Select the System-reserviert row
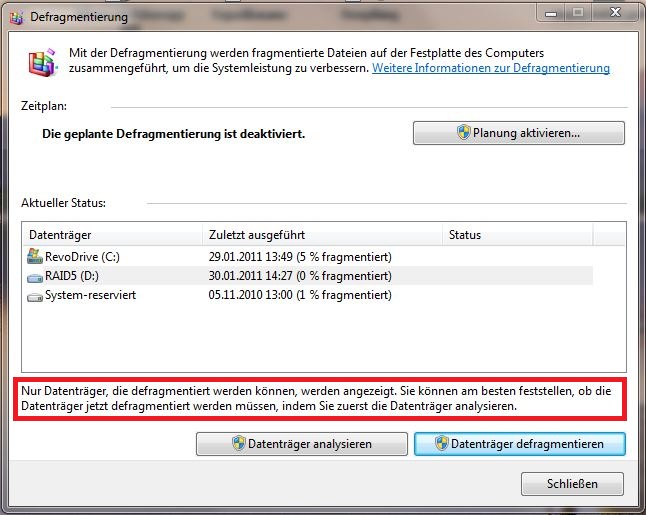This screenshot has height=515, width=646. pyautogui.click(x=309, y=295)
